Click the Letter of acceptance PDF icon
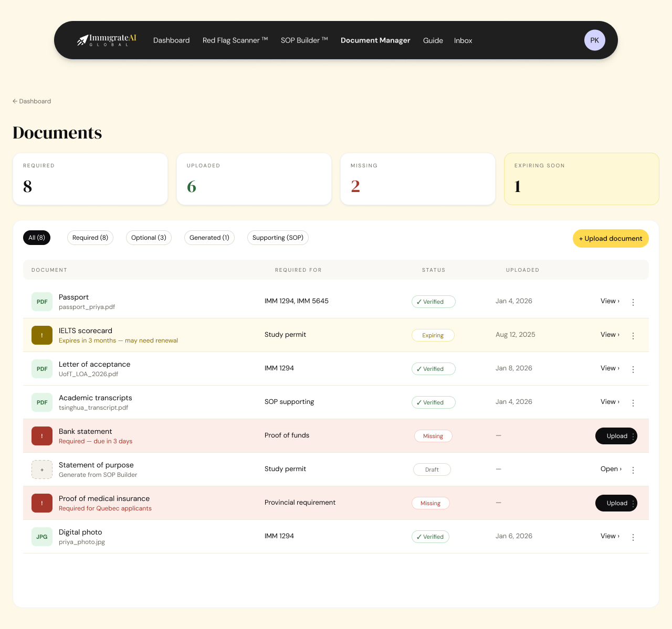Image resolution: width=672 pixels, height=629 pixels. coord(42,369)
